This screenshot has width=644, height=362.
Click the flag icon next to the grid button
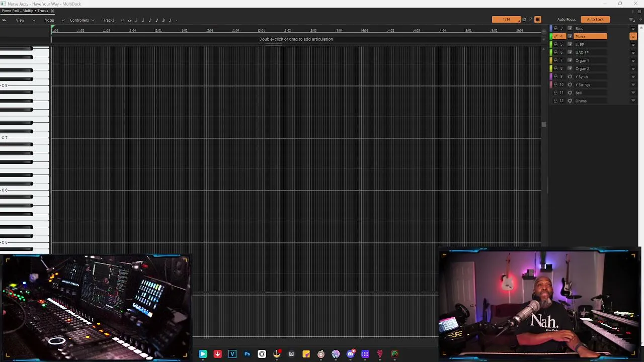click(531, 20)
